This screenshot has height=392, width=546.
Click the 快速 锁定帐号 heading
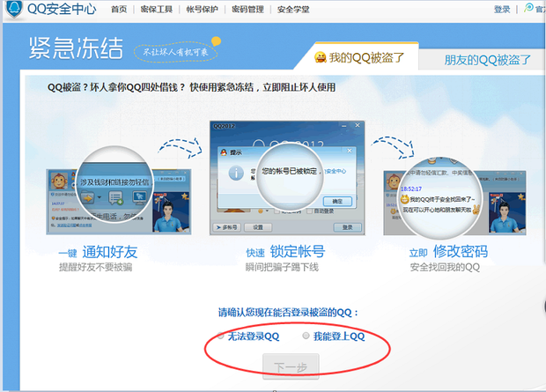(285, 252)
